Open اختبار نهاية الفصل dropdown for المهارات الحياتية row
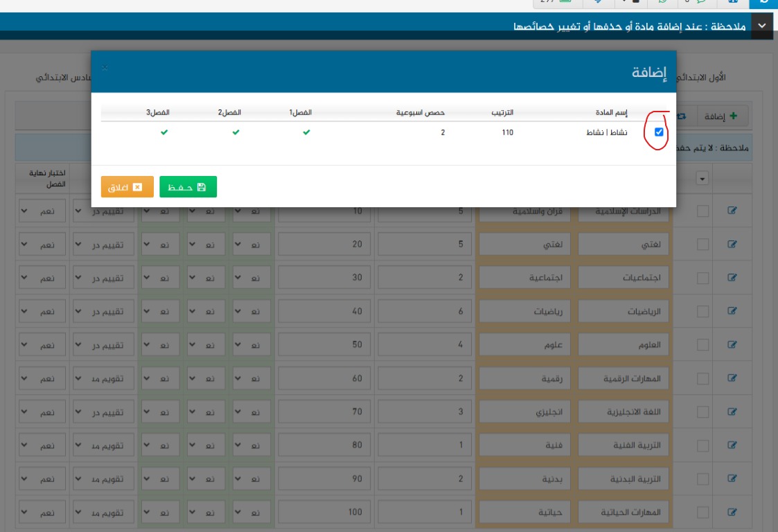Screen dimensions: 778x532 click(42, 512)
